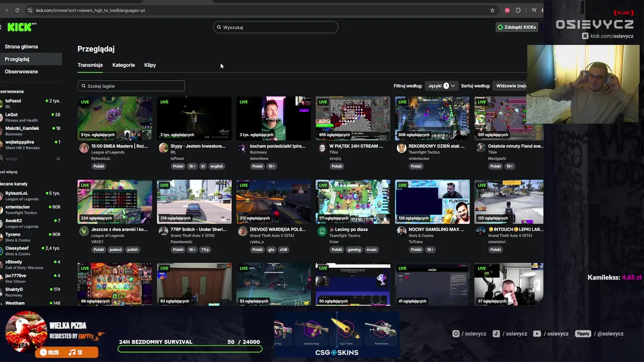Screen dimensions: 644x362
Task: Open xBloody in recommended channels
Action: click(30, 264)
